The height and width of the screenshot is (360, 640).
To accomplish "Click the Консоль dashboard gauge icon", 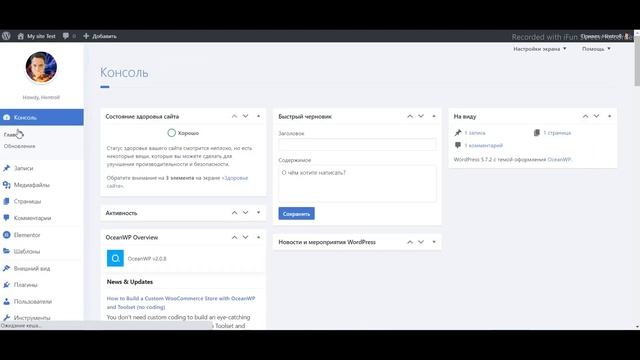I will click(x=7, y=117).
